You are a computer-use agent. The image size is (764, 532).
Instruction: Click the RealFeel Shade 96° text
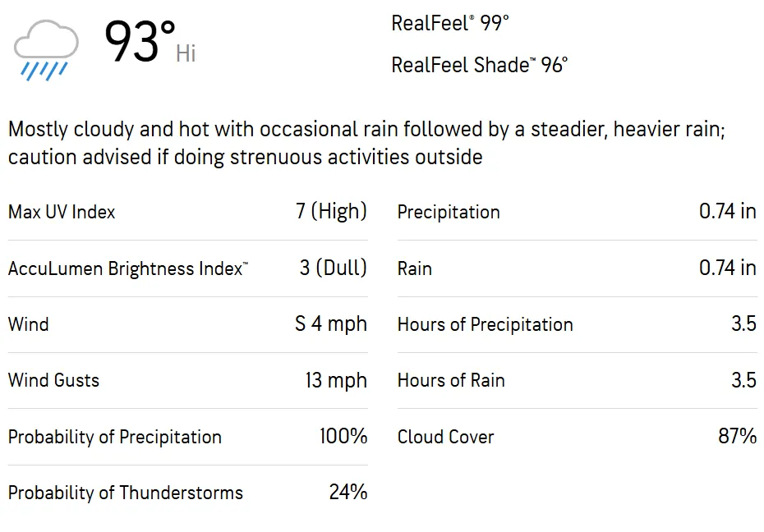(x=479, y=65)
